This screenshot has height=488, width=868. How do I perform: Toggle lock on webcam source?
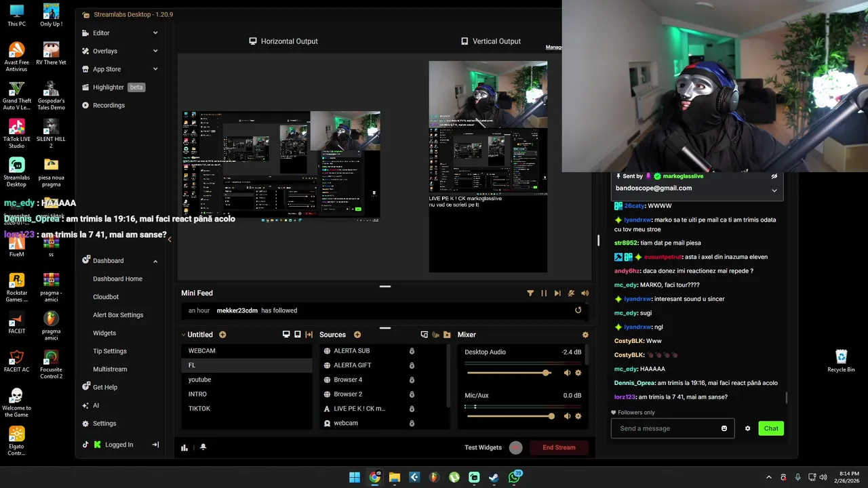pyautogui.click(x=412, y=423)
